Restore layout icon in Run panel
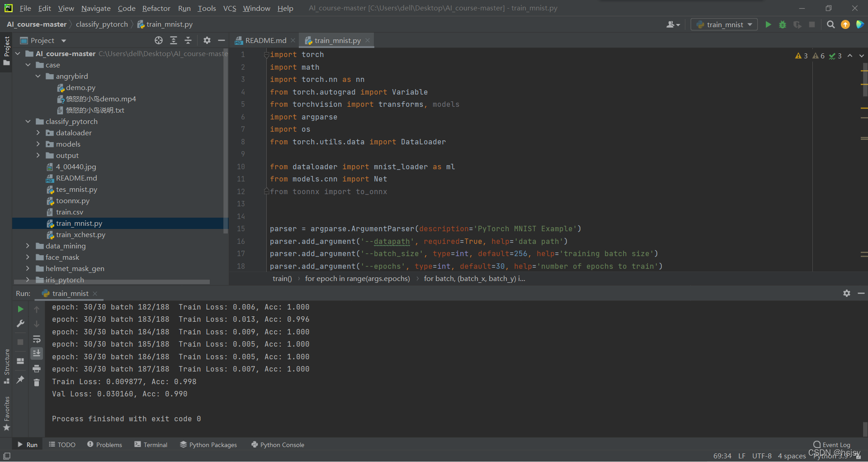 pos(20,361)
